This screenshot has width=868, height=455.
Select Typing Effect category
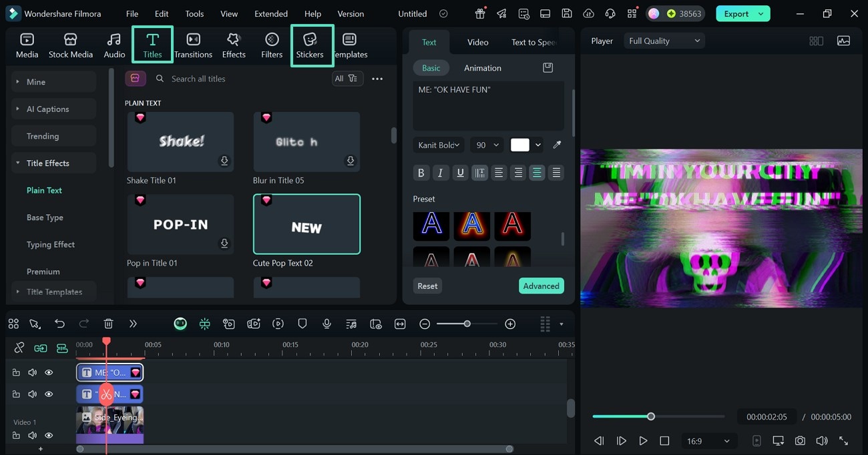tap(51, 244)
